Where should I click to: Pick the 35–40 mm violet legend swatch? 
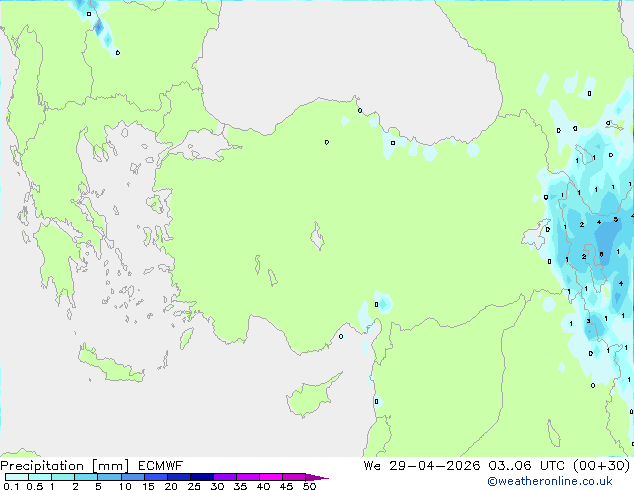tap(247, 477)
